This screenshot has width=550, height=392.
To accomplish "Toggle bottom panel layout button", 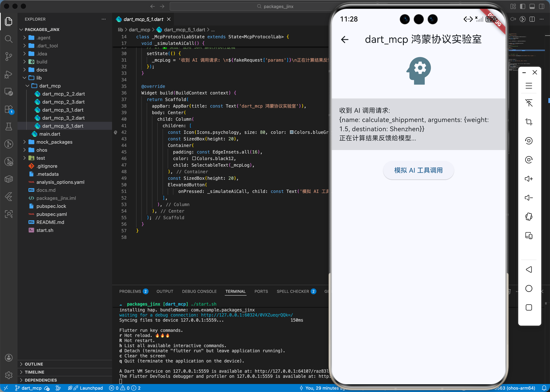I will pyautogui.click(x=532, y=6).
